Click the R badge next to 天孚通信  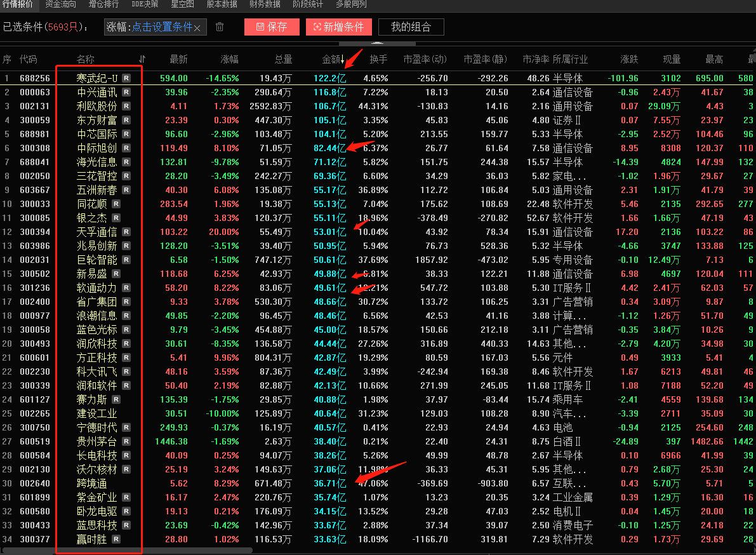(126, 232)
